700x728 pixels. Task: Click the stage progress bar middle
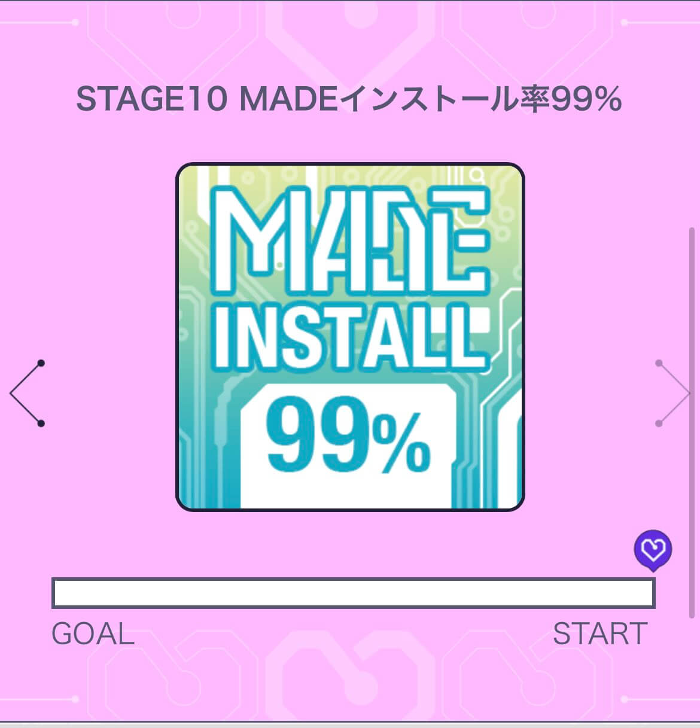(354, 593)
